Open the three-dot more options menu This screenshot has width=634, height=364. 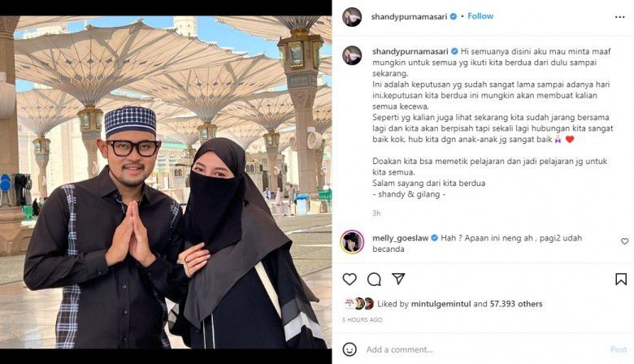tap(619, 17)
